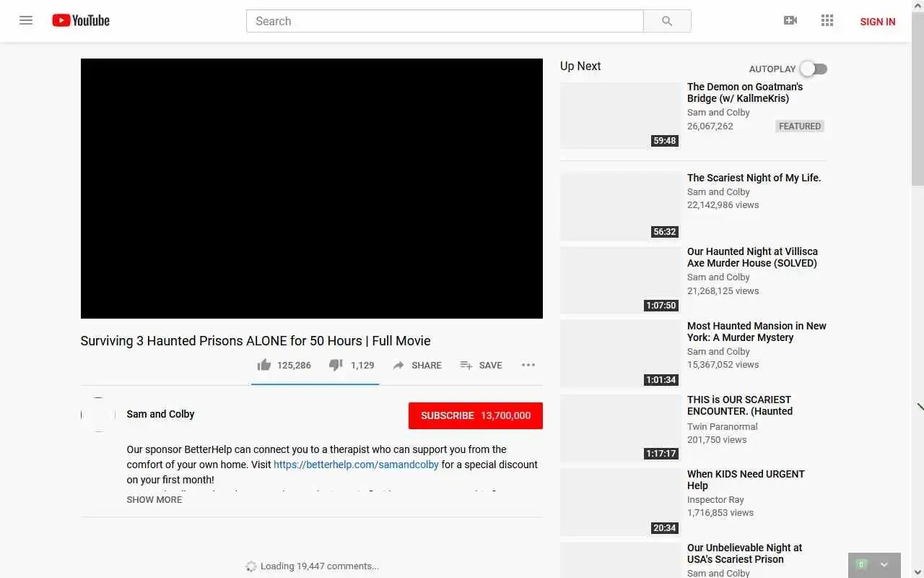Click the 22,142,986 views text

[723, 204]
